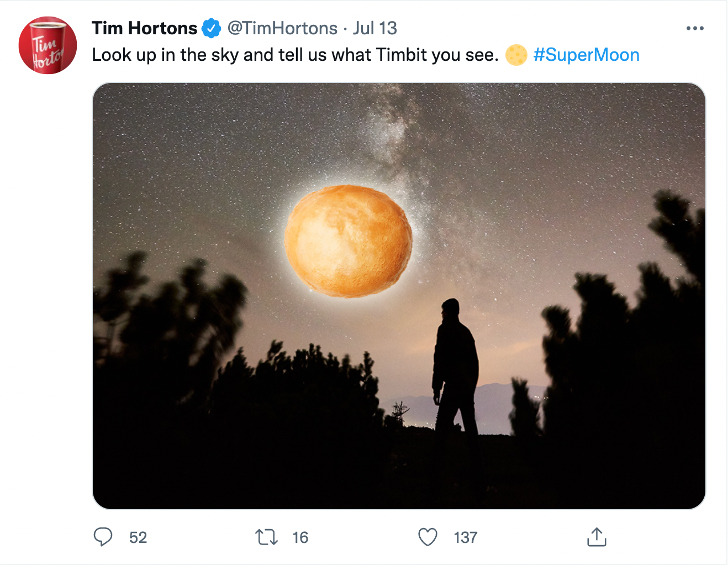Retweet using the arrows icon

pos(267,537)
